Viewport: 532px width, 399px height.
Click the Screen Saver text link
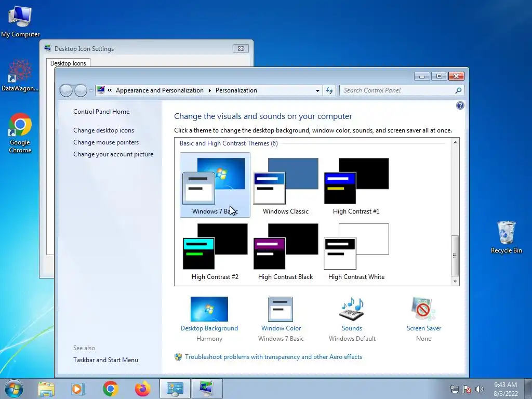pos(424,328)
